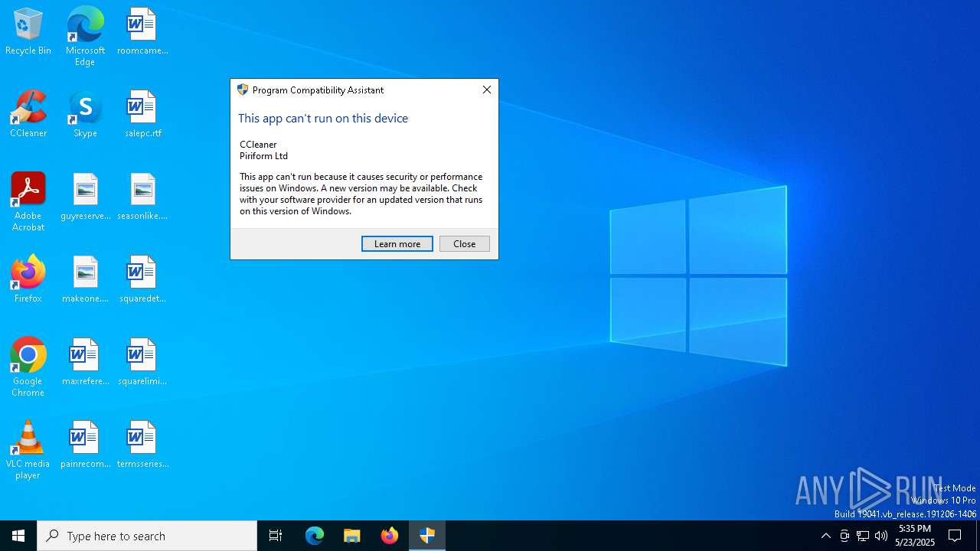Click the 'Piriform Ltd' publisher text

[x=263, y=155]
